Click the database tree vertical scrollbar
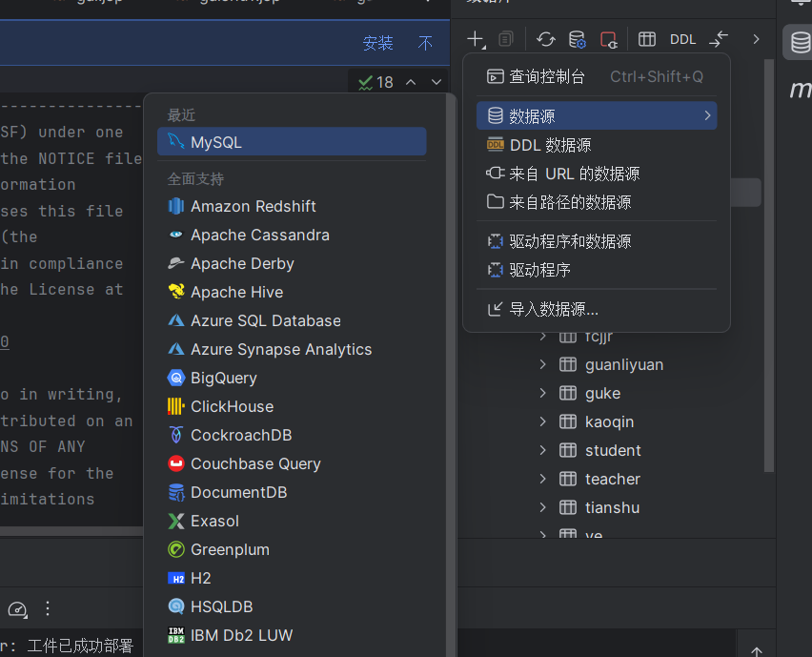Image resolution: width=812 pixels, height=657 pixels. coord(769,265)
